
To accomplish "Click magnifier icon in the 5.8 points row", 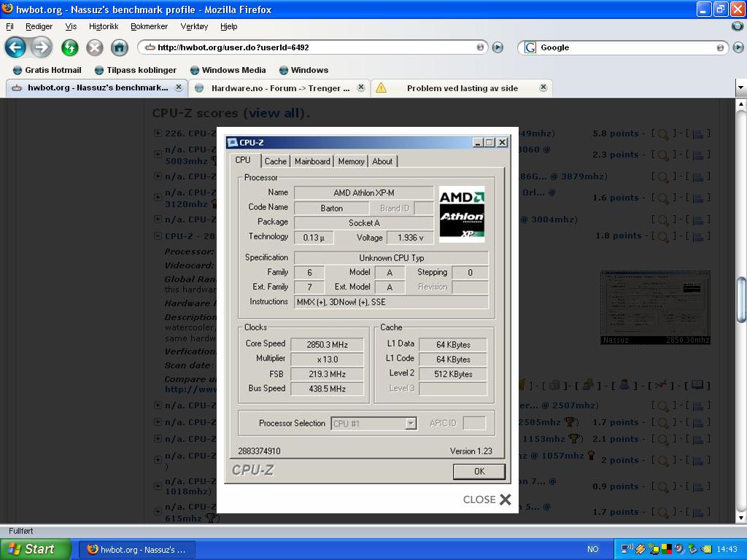I will [x=662, y=134].
